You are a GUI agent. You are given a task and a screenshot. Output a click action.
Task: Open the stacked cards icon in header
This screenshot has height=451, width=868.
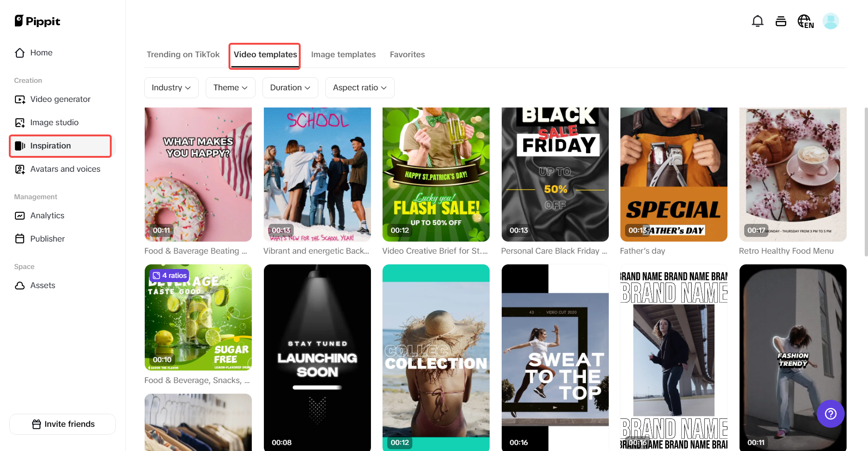coord(781,21)
